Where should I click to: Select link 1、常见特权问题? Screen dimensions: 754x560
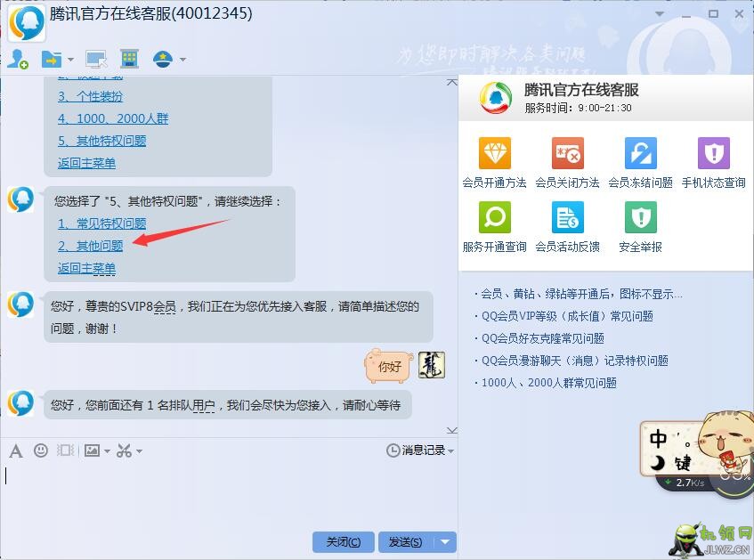(x=102, y=223)
